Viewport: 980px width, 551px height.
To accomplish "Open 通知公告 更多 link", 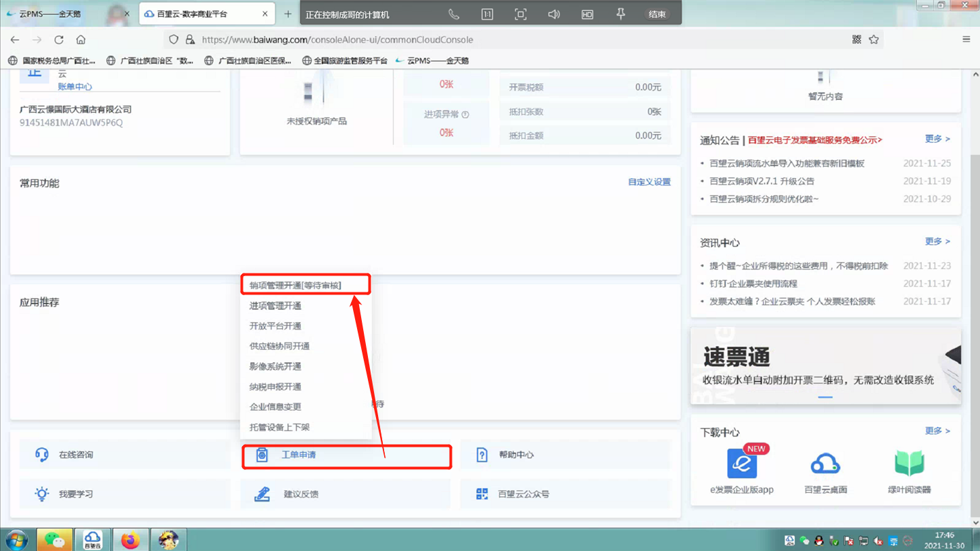I will pyautogui.click(x=937, y=139).
